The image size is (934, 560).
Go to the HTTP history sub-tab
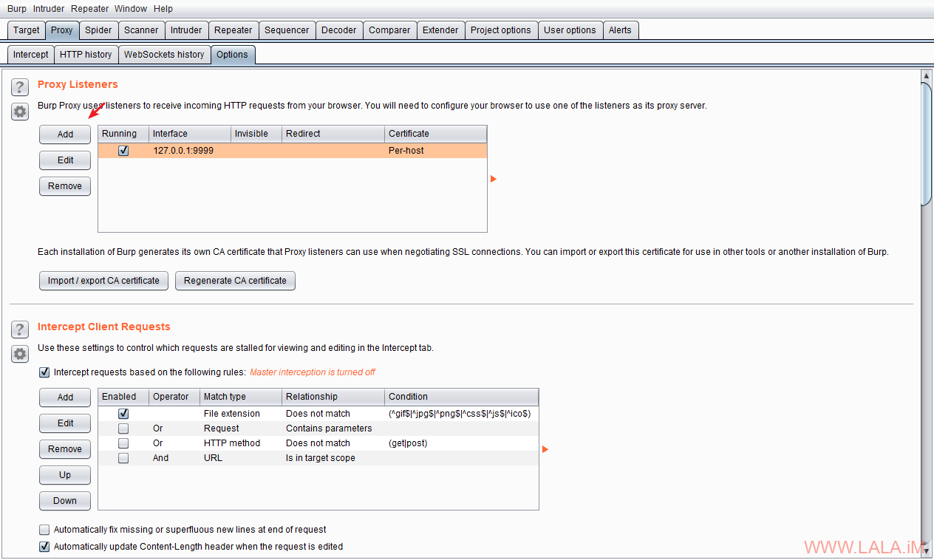(86, 55)
